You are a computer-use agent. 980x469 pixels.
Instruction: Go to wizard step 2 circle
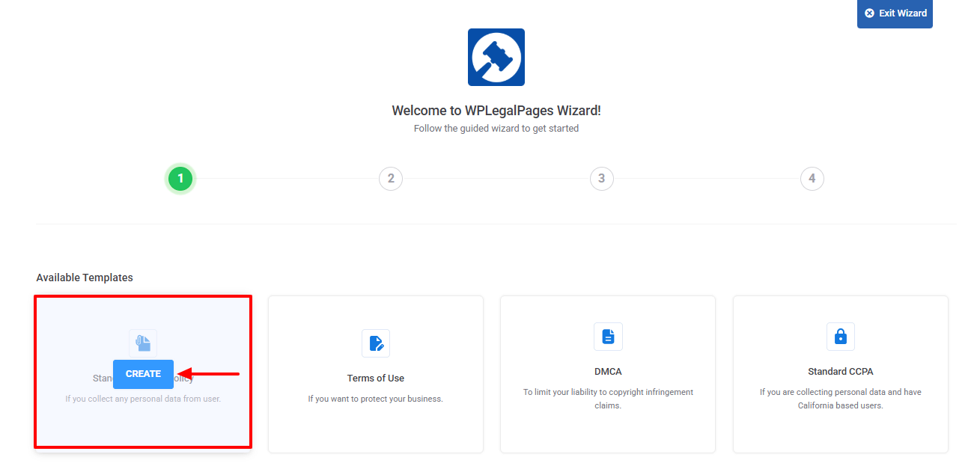pos(391,179)
